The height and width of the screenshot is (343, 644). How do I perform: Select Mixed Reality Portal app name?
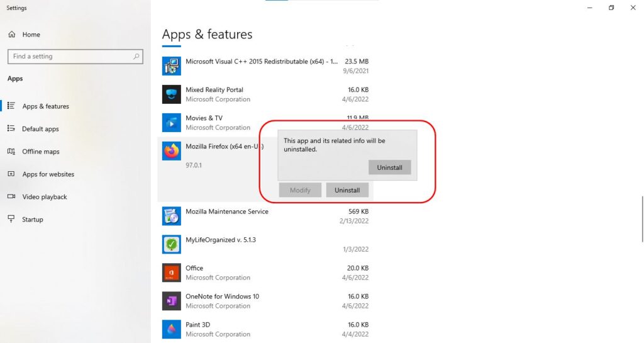pos(214,89)
